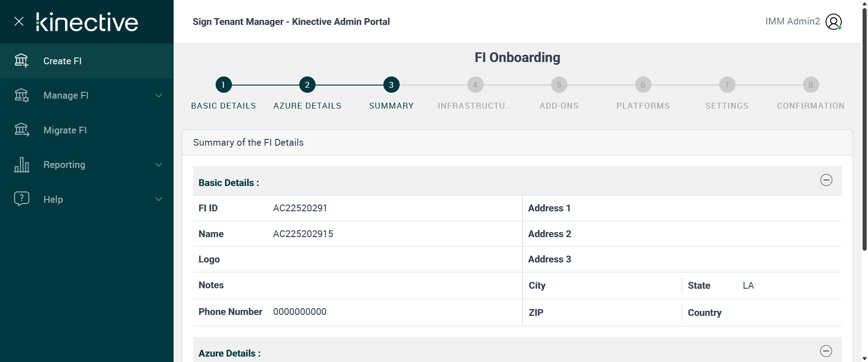The image size is (868, 362).
Task: Expand the Manage FI submenu chevron
Action: pos(159,95)
